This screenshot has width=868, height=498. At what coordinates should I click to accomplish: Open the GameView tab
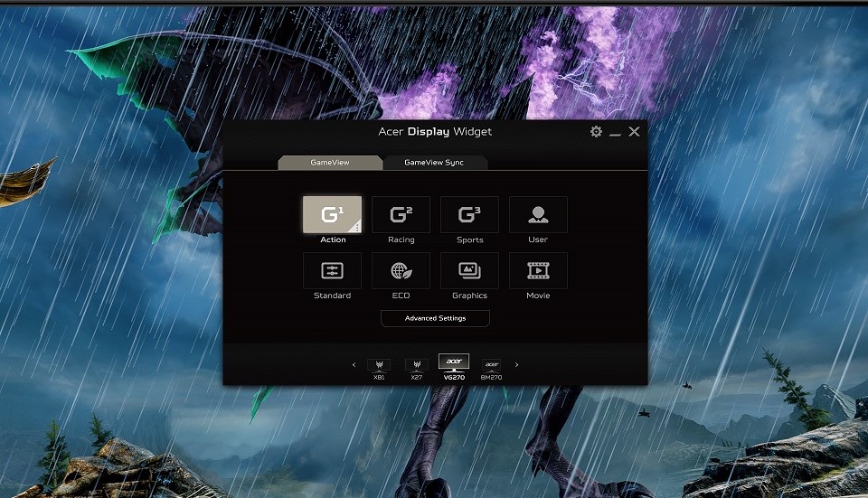click(x=330, y=163)
